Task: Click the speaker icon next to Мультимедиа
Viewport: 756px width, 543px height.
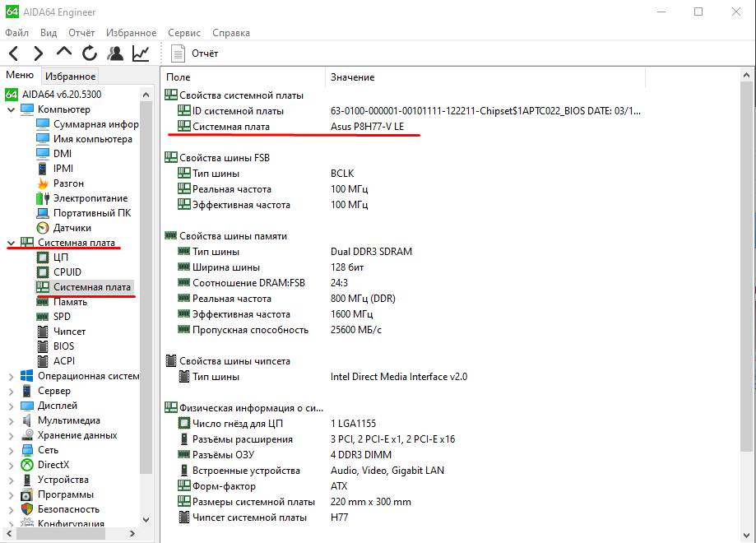Action: point(27,420)
